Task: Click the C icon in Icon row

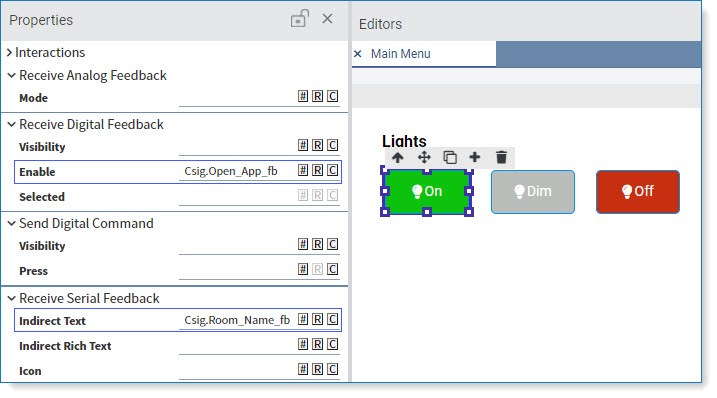Action: pyautogui.click(x=332, y=369)
